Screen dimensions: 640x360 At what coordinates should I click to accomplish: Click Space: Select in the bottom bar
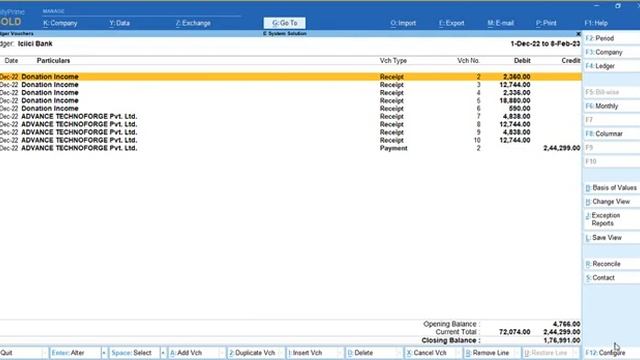134,353
